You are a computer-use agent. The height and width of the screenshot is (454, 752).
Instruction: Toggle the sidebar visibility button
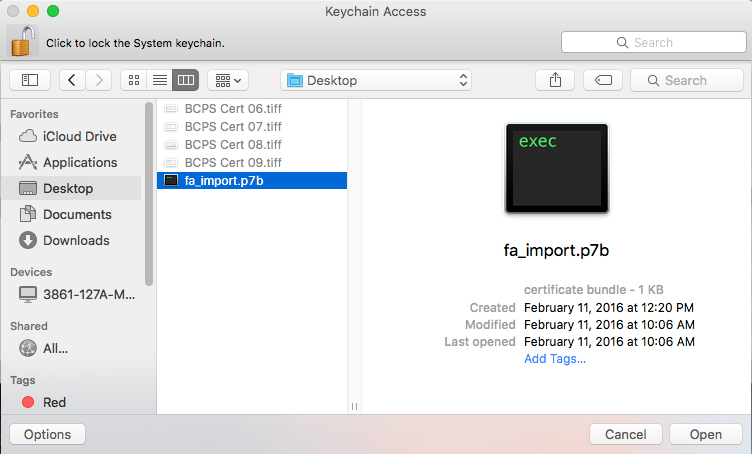[x=30, y=80]
